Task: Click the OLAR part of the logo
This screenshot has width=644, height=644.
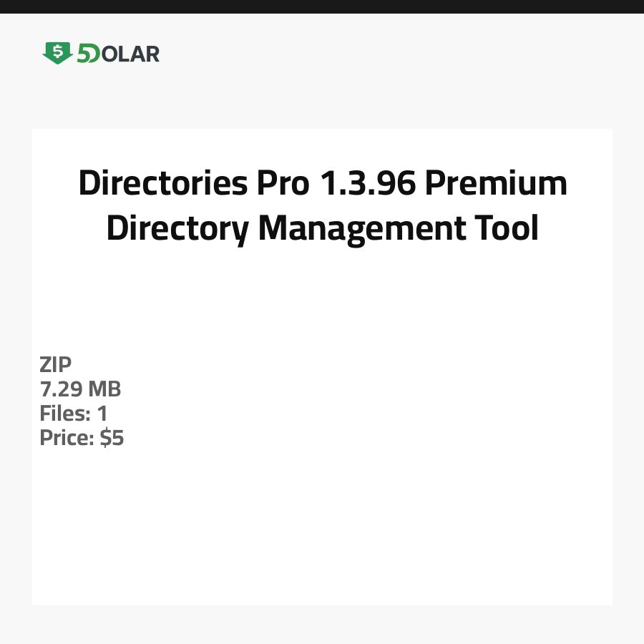Action: point(130,54)
